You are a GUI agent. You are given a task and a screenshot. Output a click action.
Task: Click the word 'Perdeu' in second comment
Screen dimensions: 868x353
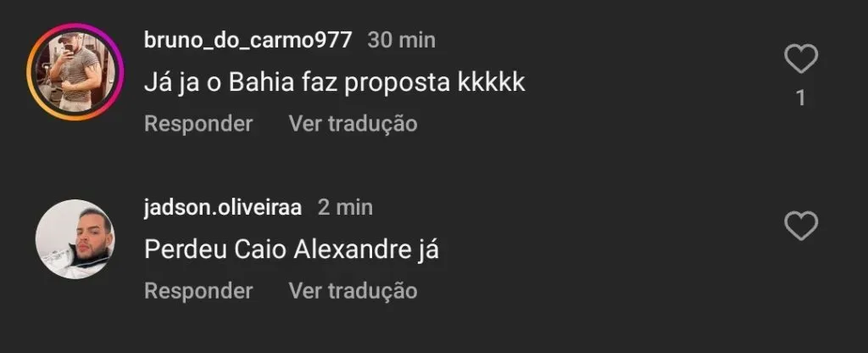point(185,250)
